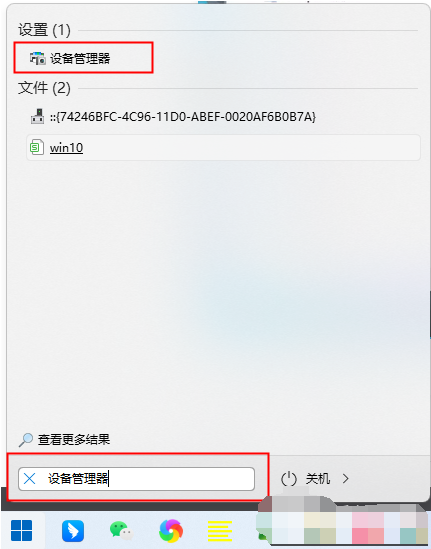
Task: Click the yellow striped taskbar icon
Action: (220, 531)
